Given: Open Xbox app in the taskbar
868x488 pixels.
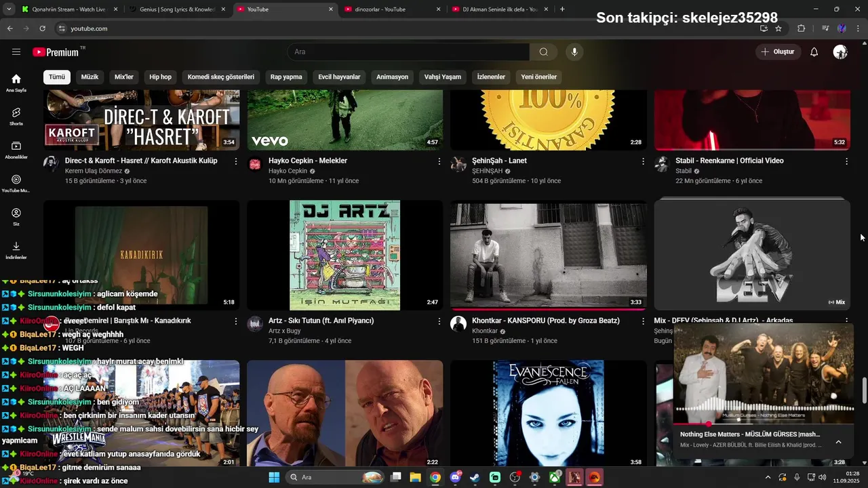Looking at the screenshot, I should [x=555, y=477].
